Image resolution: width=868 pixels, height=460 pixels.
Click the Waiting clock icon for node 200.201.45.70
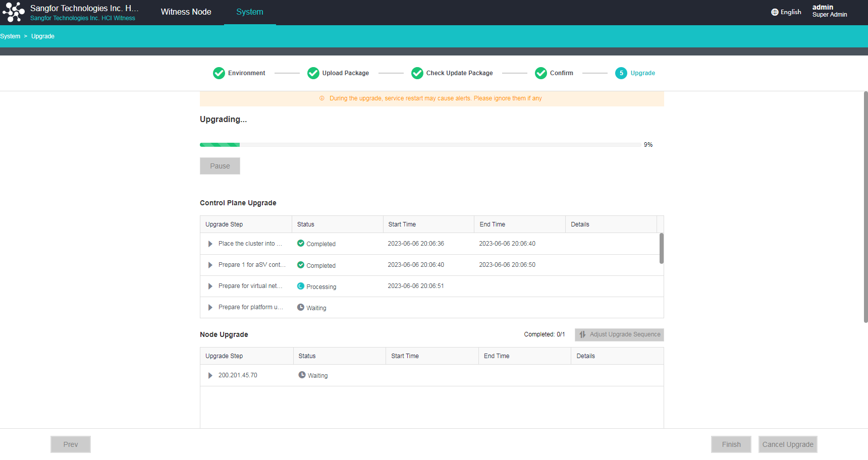point(302,375)
